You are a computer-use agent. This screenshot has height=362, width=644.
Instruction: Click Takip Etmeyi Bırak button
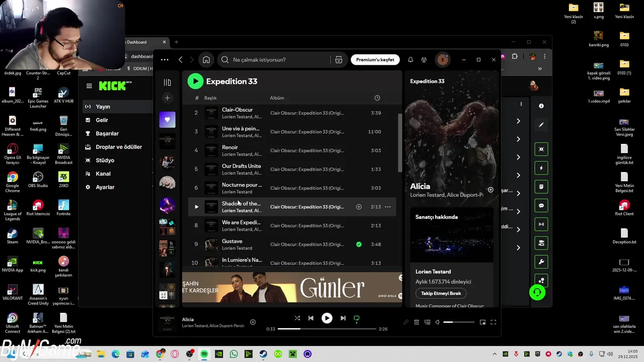[x=441, y=293]
